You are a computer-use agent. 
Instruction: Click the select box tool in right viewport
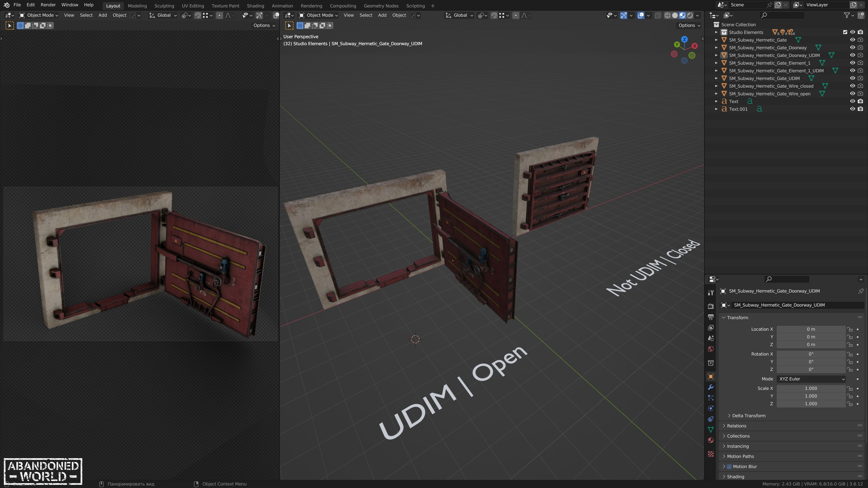click(289, 26)
